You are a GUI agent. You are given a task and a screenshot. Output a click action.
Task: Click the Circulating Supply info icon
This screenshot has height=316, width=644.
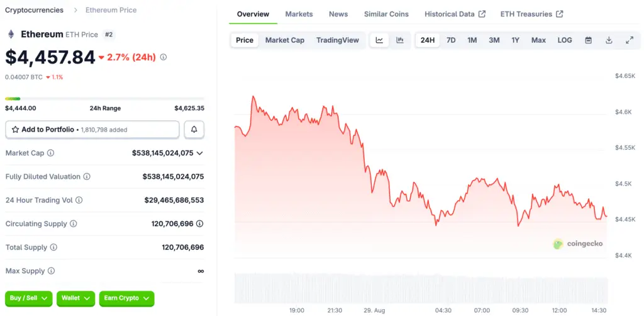tap(74, 224)
